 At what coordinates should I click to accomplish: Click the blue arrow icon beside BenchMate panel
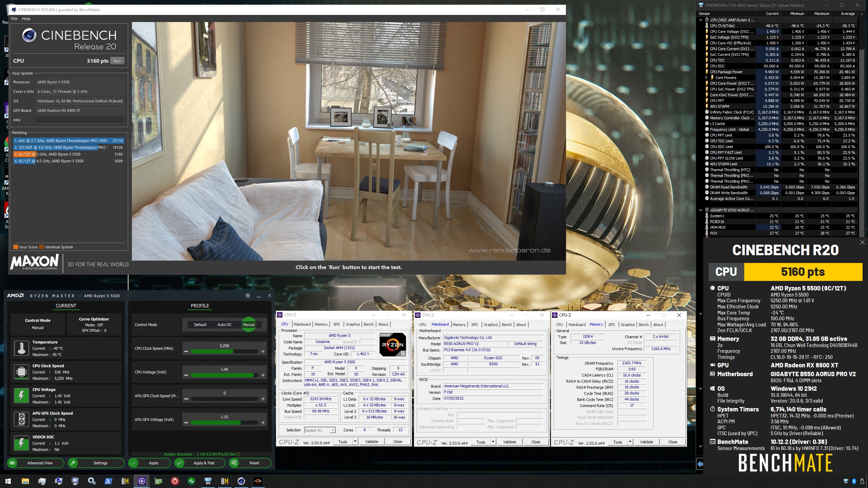point(700,464)
